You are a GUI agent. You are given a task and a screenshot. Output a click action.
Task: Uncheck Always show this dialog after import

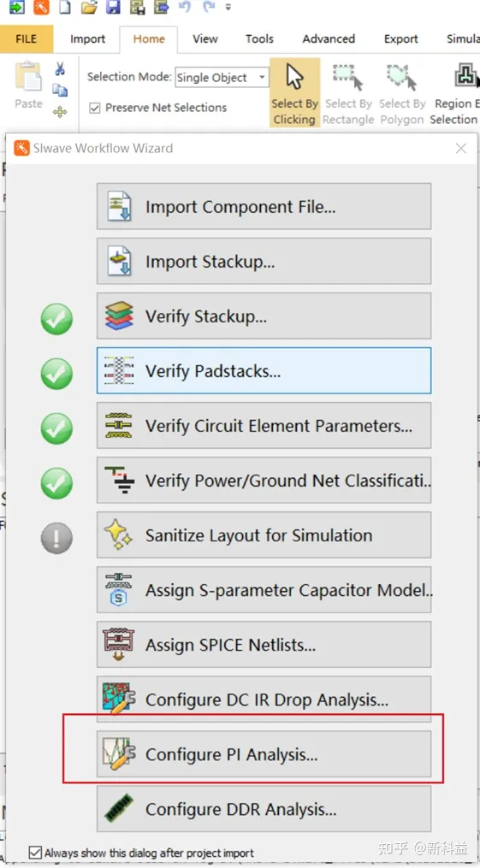pos(35,853)
